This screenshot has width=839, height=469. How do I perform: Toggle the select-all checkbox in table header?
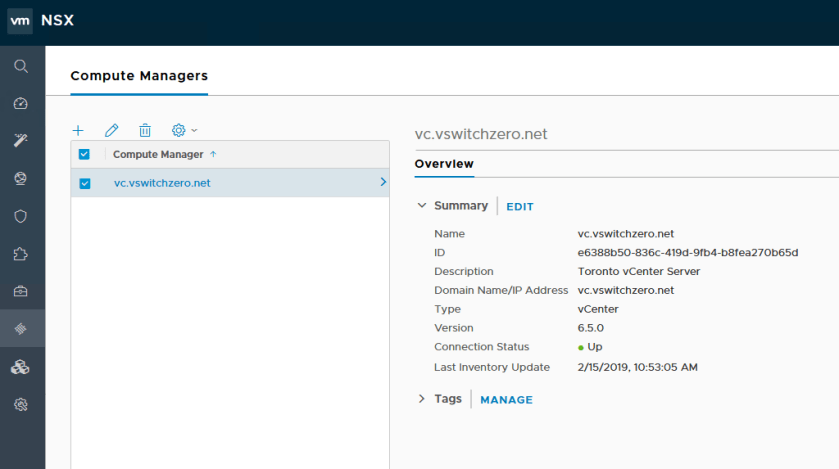[x=85, y=154]
